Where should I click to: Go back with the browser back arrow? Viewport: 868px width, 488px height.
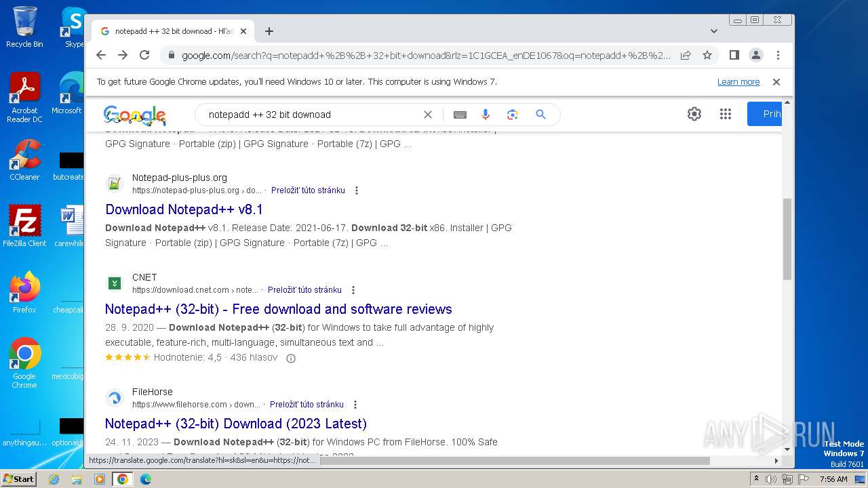tap(101, 55)
